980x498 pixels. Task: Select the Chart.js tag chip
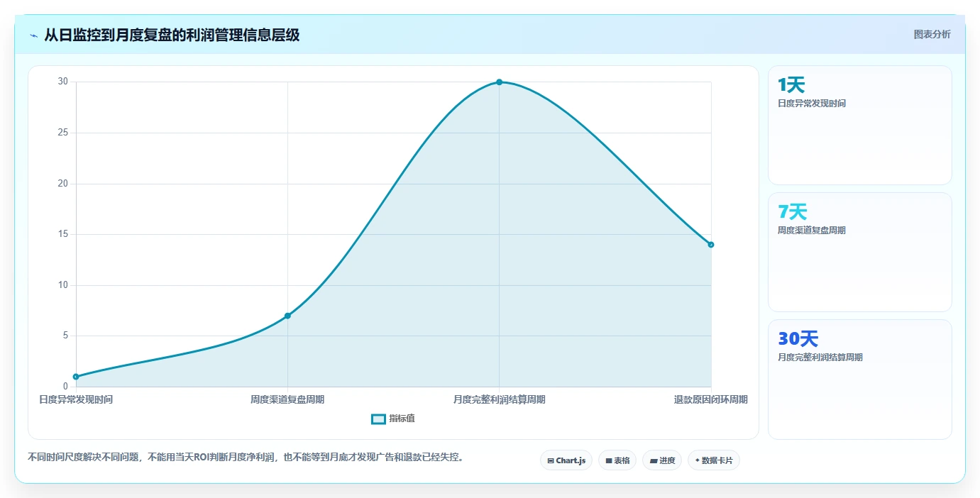pyautogui.click(x=566, y=460)
